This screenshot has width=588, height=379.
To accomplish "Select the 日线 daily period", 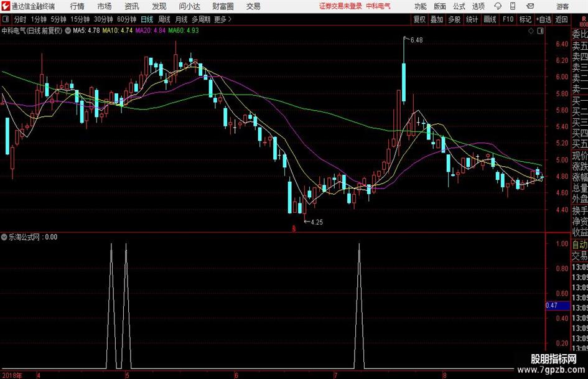I will tap(147, 19).
